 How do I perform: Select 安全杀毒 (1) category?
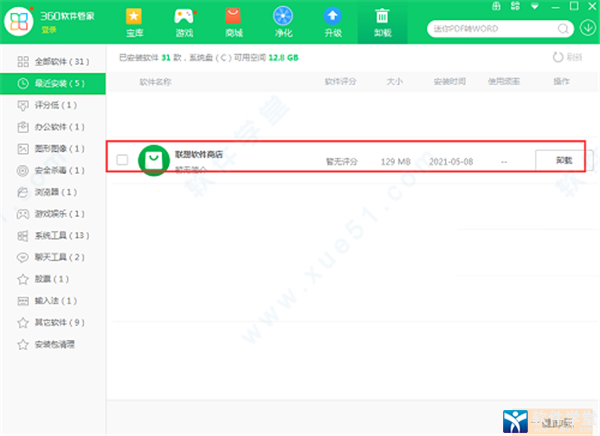(53, 170)
